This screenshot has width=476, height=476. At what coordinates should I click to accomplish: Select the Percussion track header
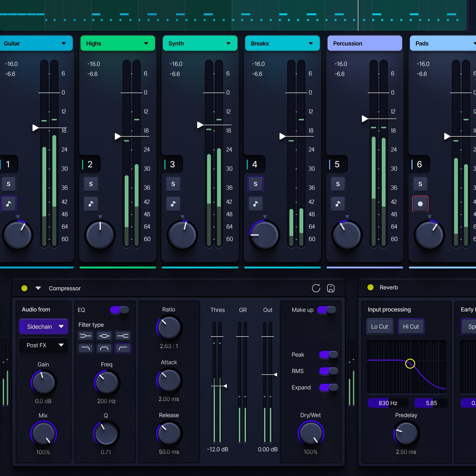click(365, 43)
